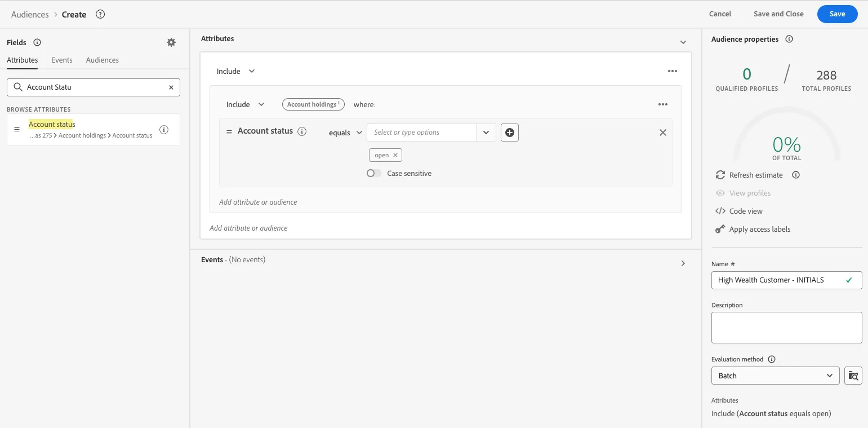
Task: Show info next to Account status rule
Action: 302,131
